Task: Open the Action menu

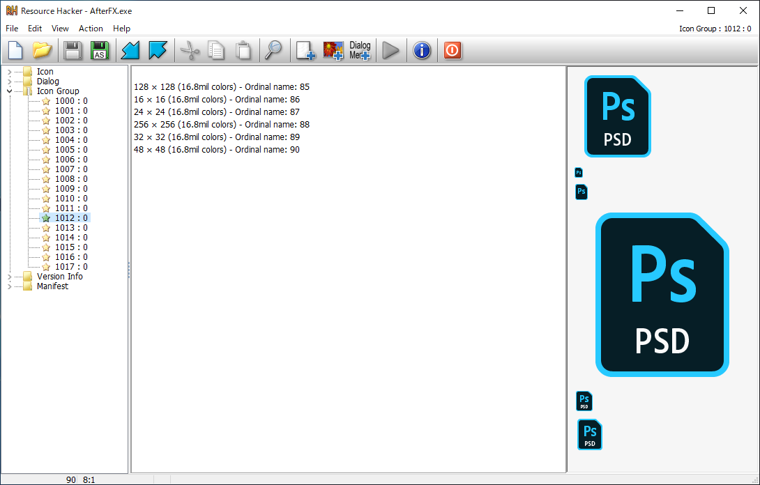Action: click(91, 29)
